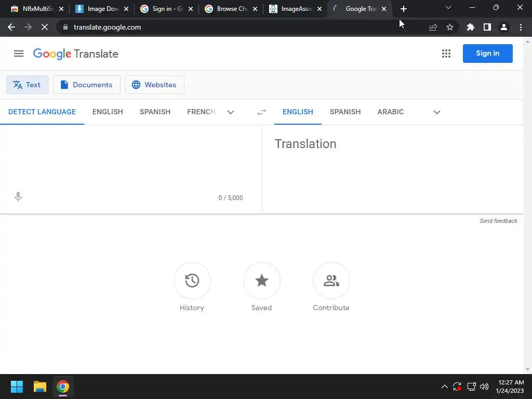View site security lock info
The image size is (532, 399).
click(65, 27)
